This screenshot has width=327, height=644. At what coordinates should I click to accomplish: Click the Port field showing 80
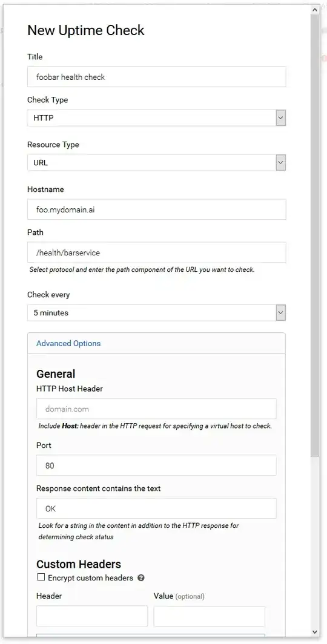click(156, 465)
